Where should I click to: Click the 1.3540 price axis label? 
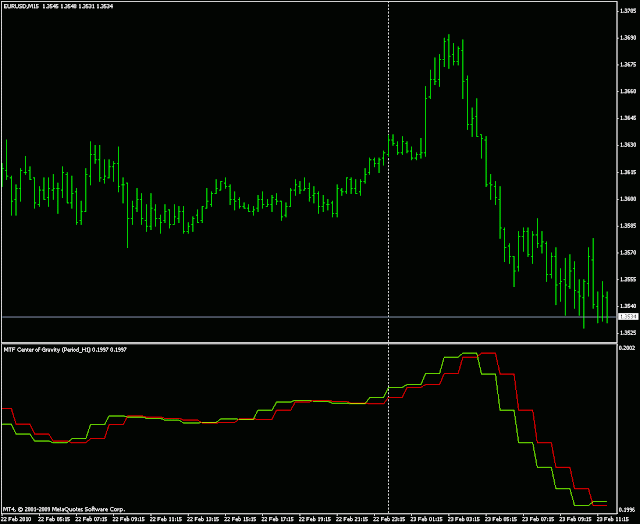pos(628,306)
